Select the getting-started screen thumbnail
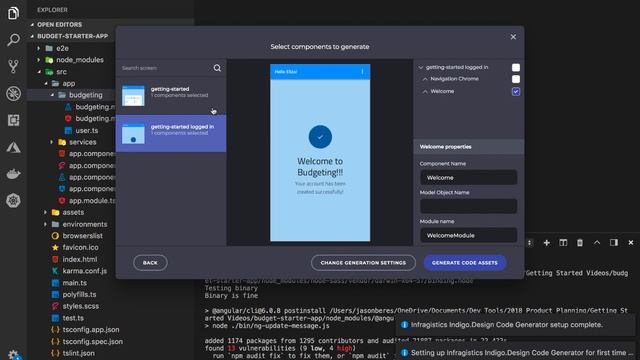This screenshot has width=640, height=360. pyautogui.click(x=133, y=96)
